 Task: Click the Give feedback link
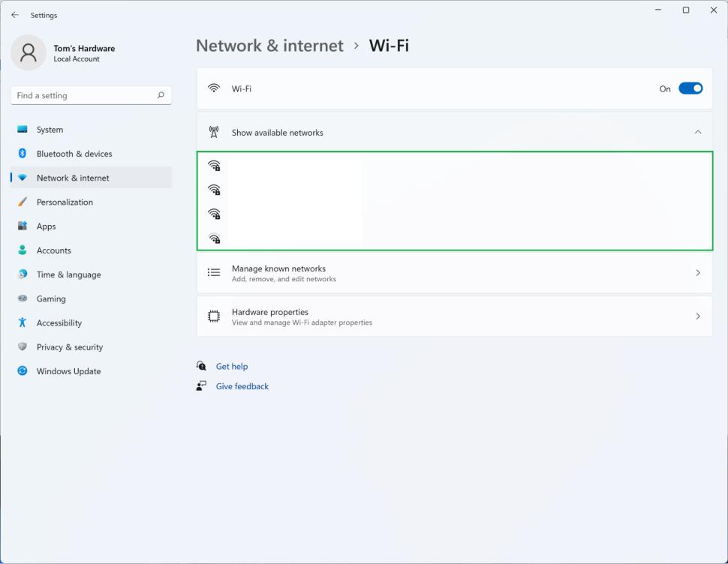pos(242,385)
